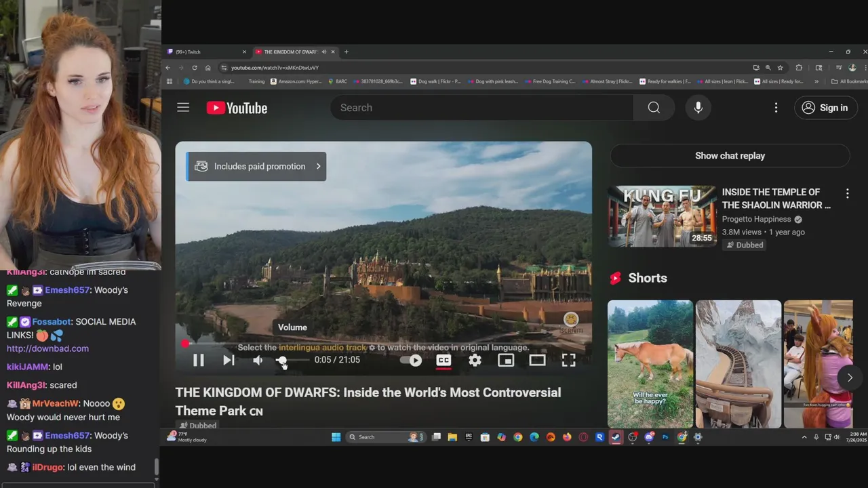The width and height of the screenshot is (868, 488).
Task: Open YouTube settings three-dot menu beside Sign in
Action: click(776, 108)
